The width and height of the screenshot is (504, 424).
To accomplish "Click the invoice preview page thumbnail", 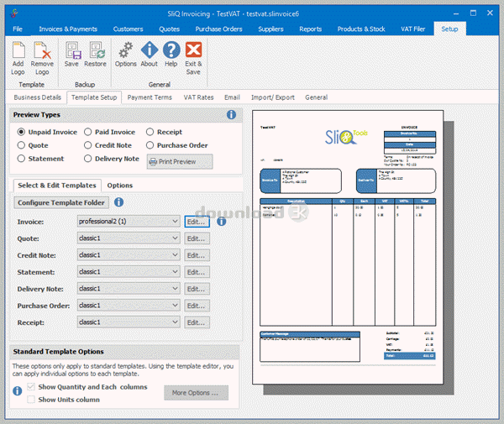I will coord(348,248).
